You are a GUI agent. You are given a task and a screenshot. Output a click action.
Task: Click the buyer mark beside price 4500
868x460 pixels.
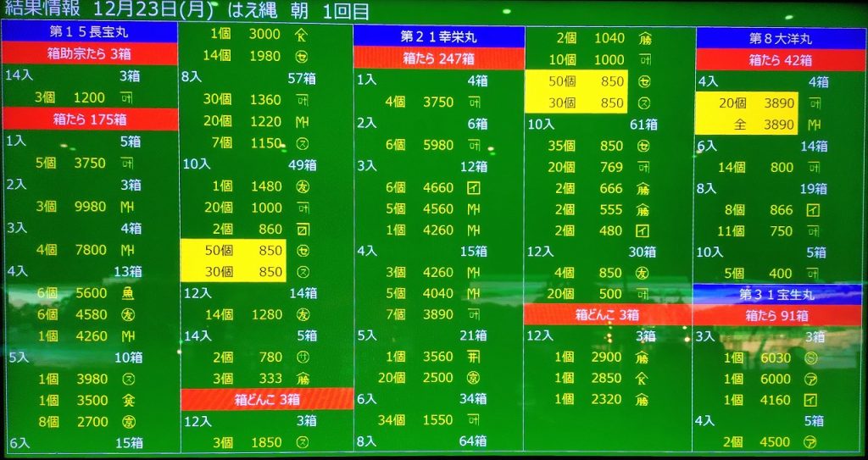810,441
